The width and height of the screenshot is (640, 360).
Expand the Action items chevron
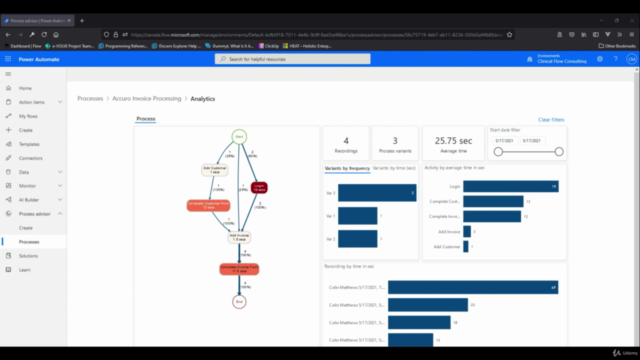pyautogui.click(x=60, y=102)
